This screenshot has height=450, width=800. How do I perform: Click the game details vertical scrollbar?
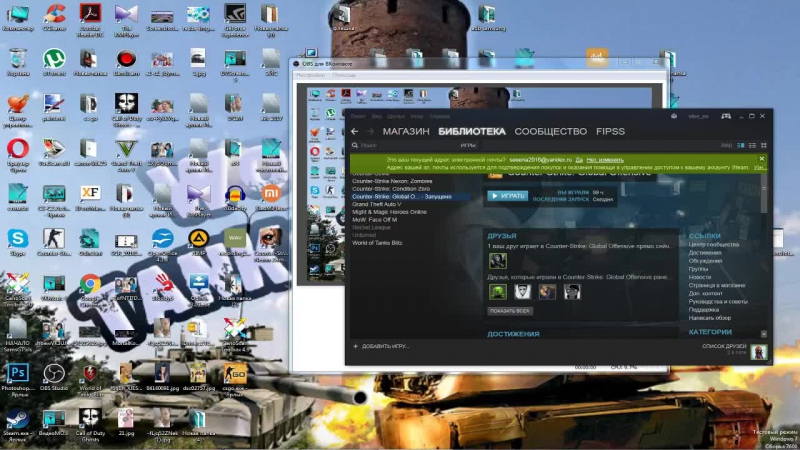764,194
